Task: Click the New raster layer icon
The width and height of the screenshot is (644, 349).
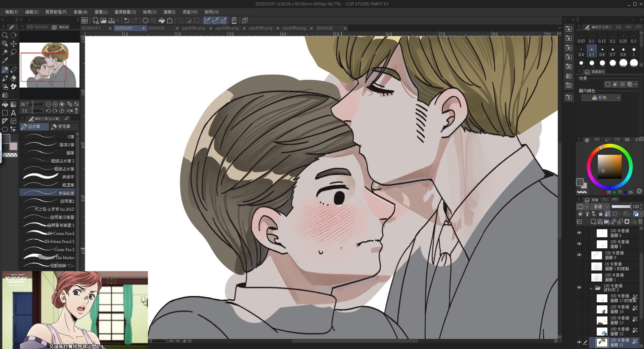Action: [x=593, y=222]
